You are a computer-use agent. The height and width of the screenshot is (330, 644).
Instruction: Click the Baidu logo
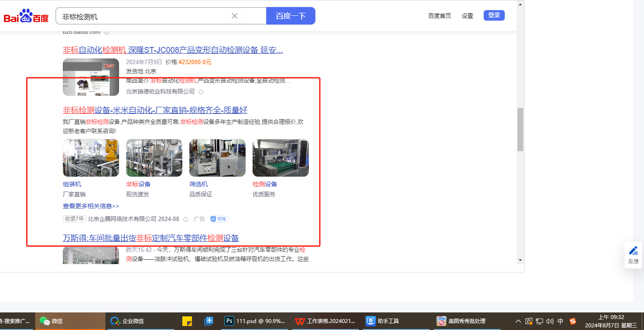[x=26, y=16]
